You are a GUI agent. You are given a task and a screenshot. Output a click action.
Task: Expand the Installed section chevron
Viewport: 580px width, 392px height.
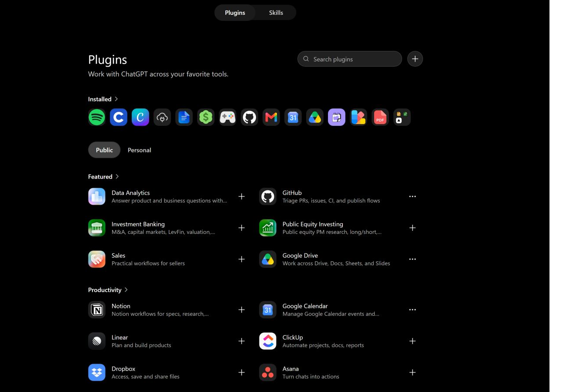click(116, 99)
